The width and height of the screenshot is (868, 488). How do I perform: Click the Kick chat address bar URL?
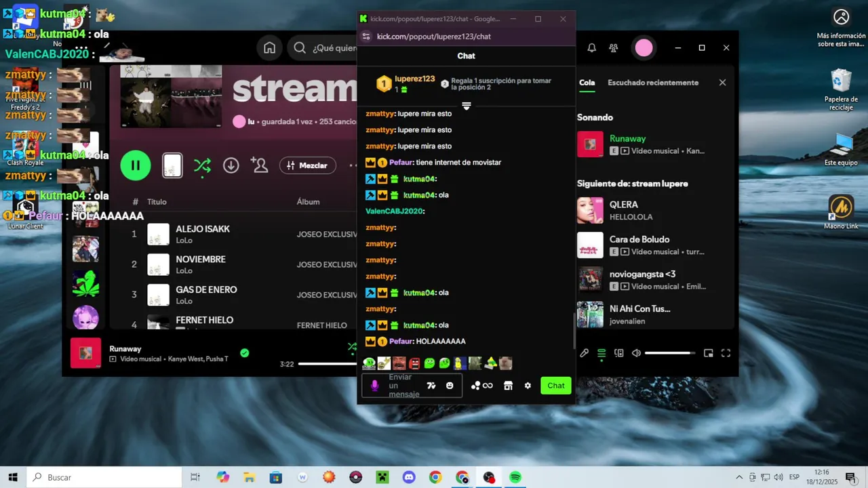(434, 37)
